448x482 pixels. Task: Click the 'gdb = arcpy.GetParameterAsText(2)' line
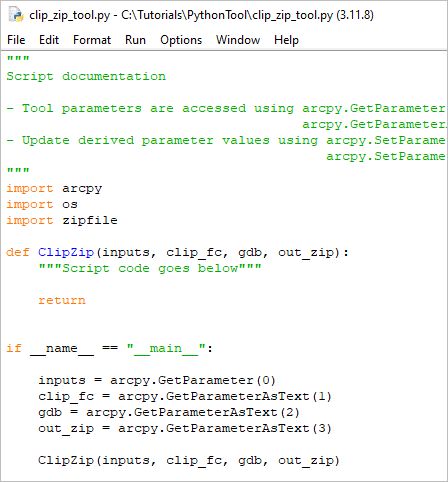pos(169,412)
